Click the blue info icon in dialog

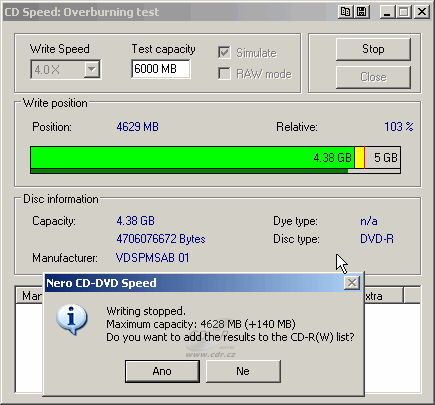click(x=72, y=319)
